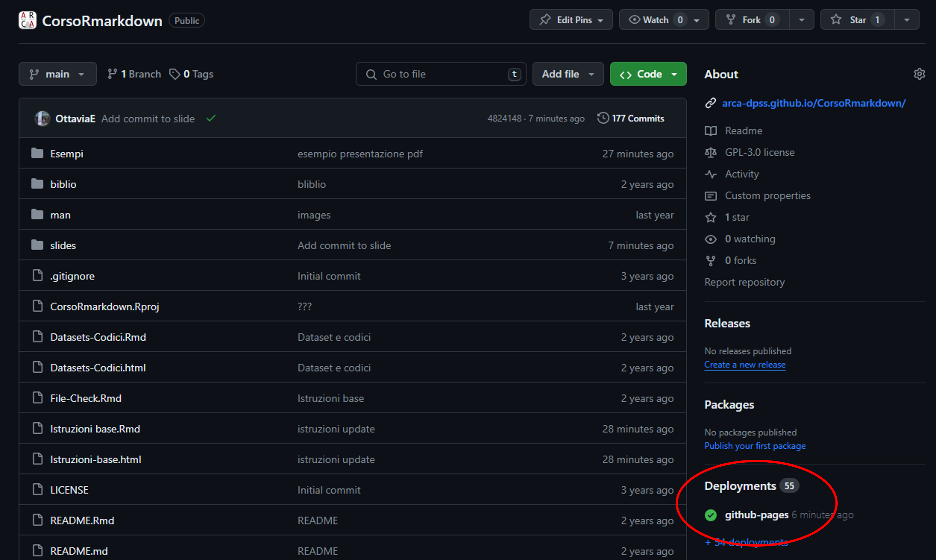Viewport: 936px width, 560px height.
Task: Open the latest 'Add commit to slide' commit message
Action: coord(148,118)
